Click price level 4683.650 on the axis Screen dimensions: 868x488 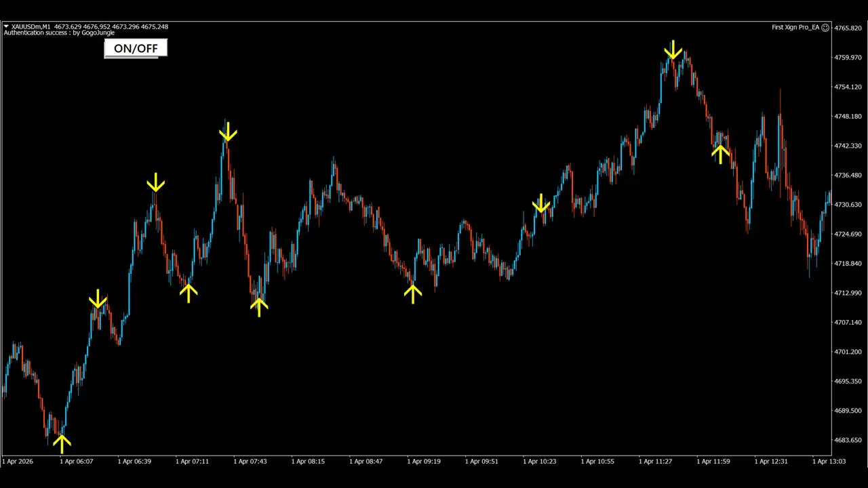(x=848, y=441)
